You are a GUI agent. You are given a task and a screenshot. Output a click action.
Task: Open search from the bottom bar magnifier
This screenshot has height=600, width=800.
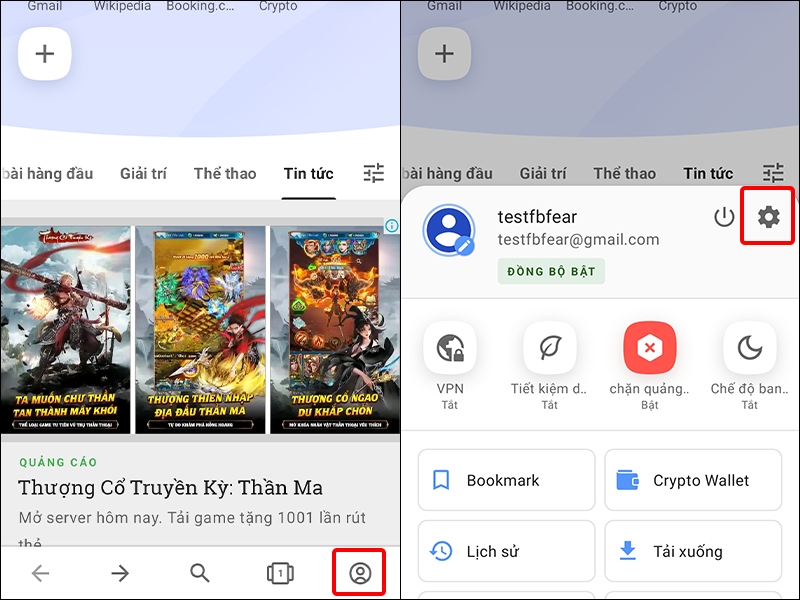coord(200,573)
